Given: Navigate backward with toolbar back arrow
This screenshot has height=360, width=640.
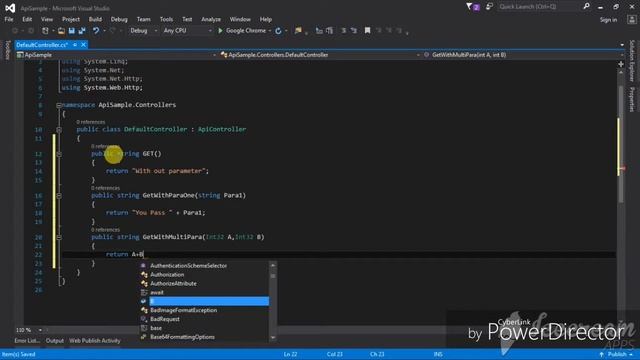Looking at the screenshot, I should (15, 31).
